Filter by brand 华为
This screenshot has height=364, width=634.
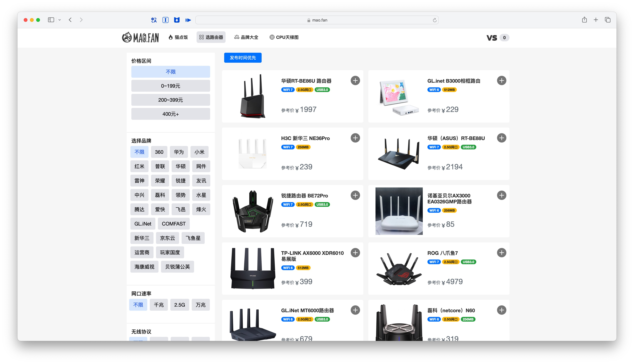[179, 152]
